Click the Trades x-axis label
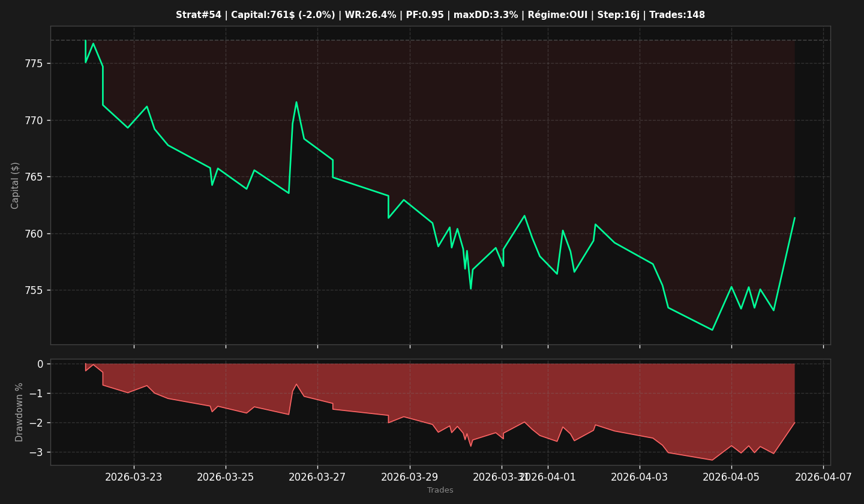The height and width of the screenshot is (504, 864). pos(440,490)
